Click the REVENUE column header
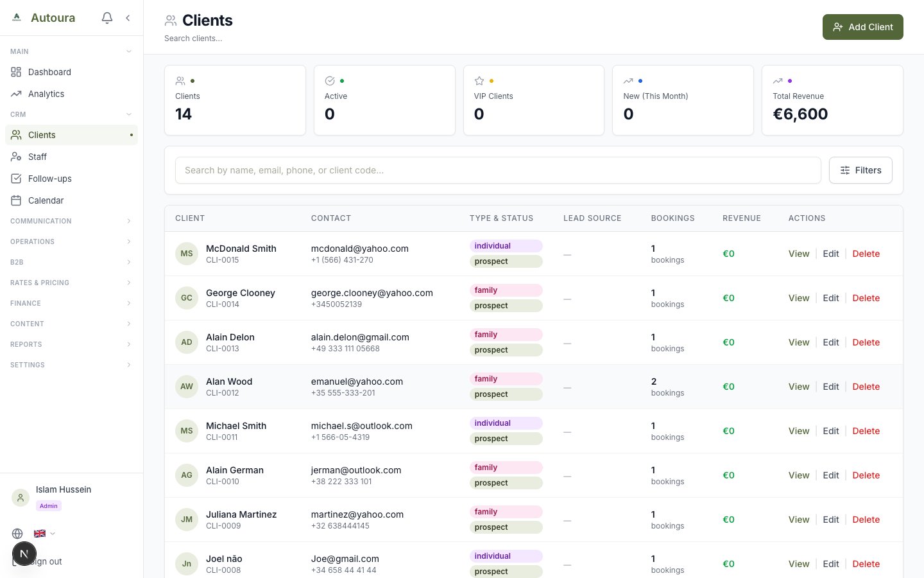This screenshot has width=924, height=578. point(742,218)
